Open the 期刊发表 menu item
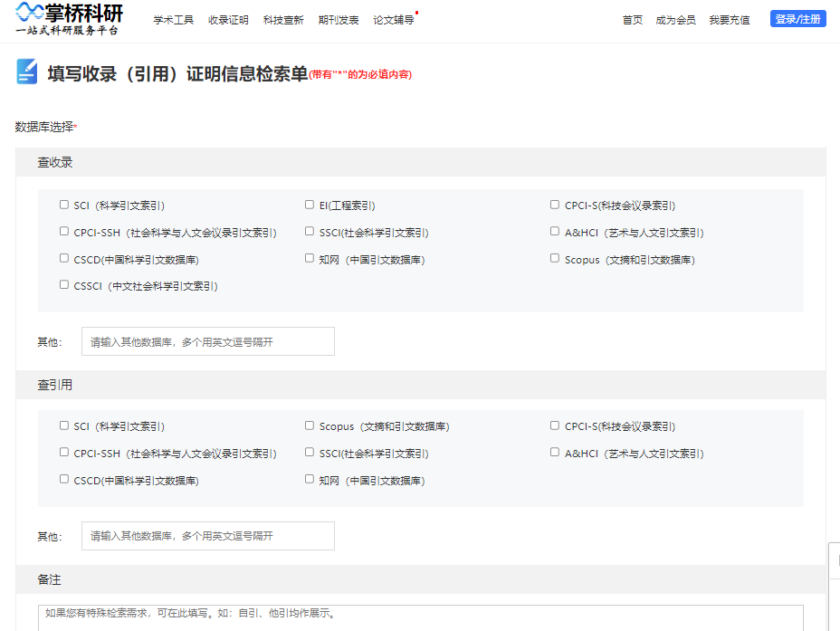This screenshot has height=631, width=840. [338, 20]
